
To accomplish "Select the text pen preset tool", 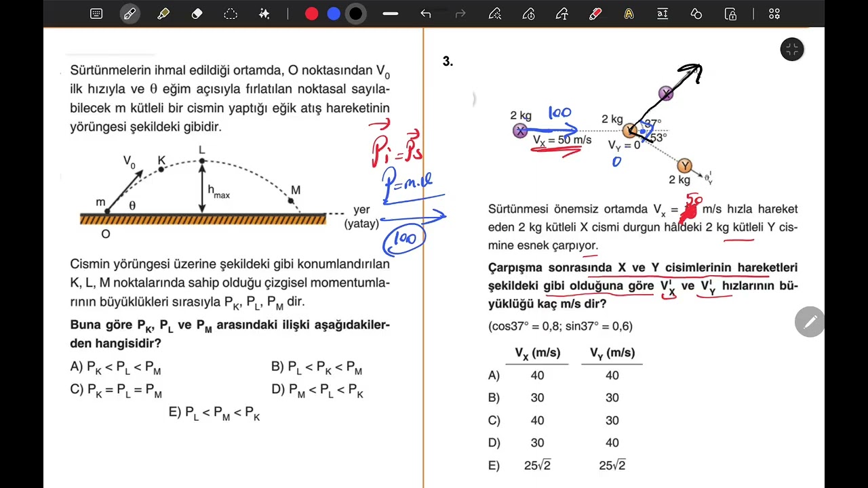I will (561, 14).
